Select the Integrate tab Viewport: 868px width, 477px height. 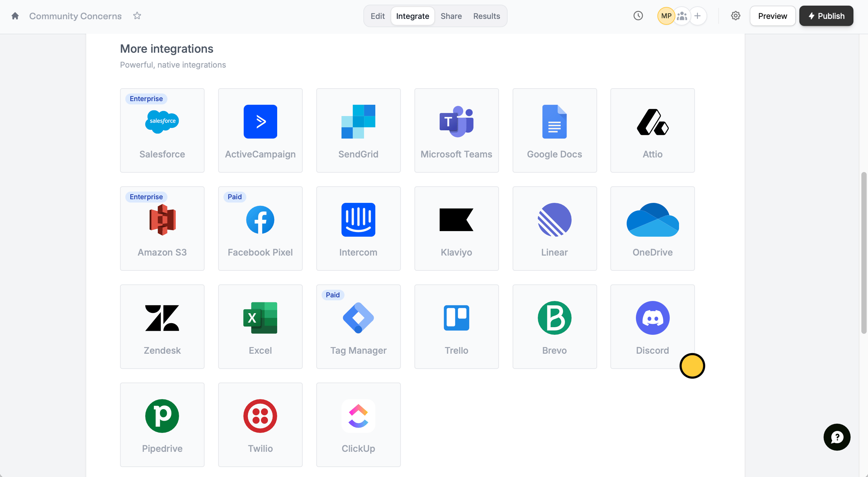(412, 16)
